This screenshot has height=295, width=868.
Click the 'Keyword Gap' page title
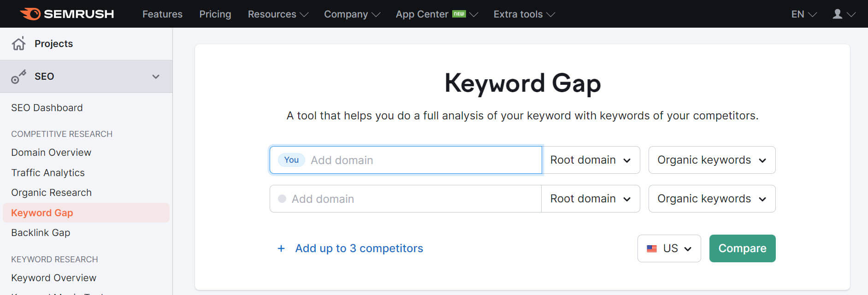point(522,83)
